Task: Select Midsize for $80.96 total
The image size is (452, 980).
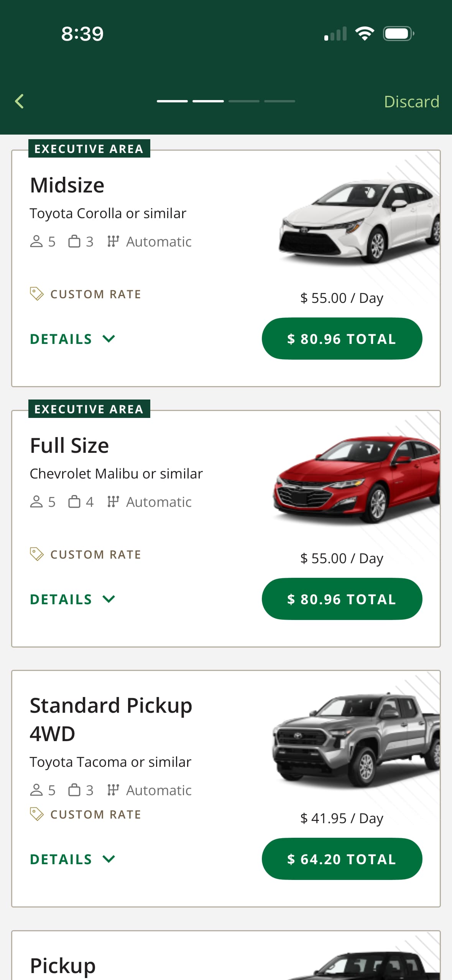Action: [342, 339]
